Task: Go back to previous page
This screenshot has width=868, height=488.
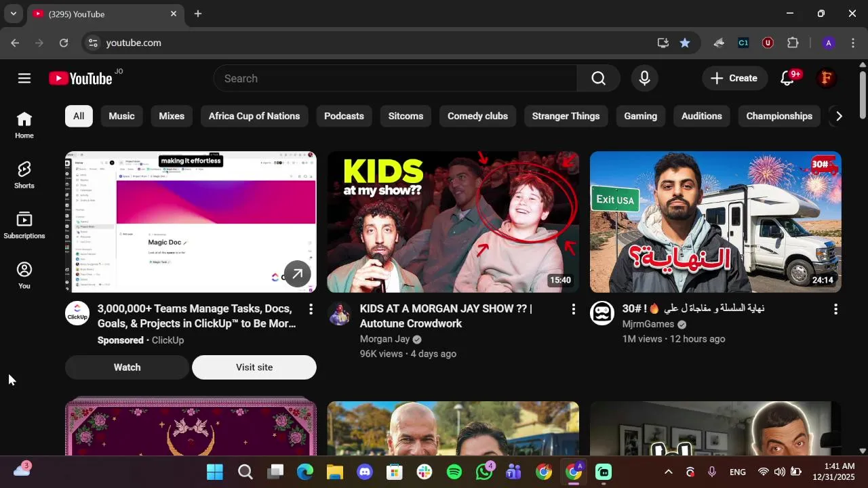Action: point(15,43)
